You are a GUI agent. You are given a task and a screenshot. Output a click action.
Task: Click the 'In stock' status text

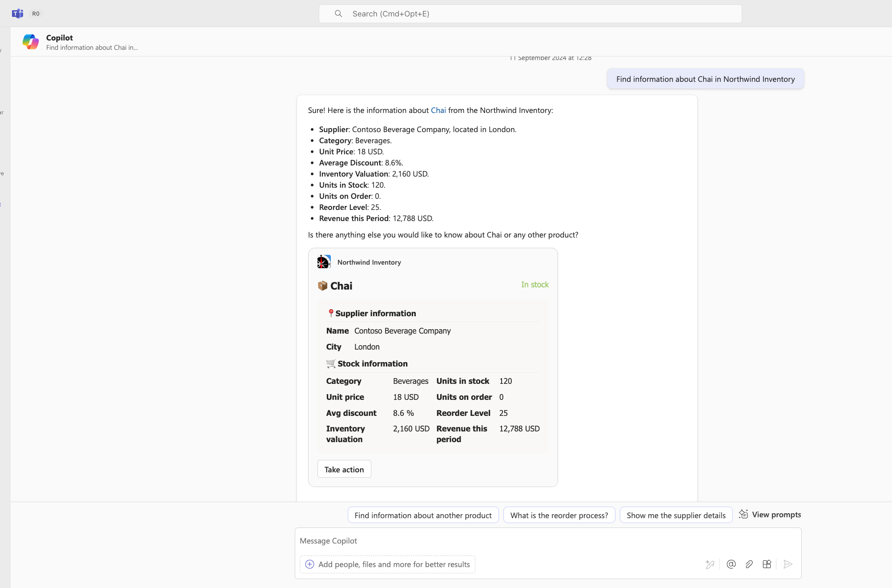click(x=535, y=285)
